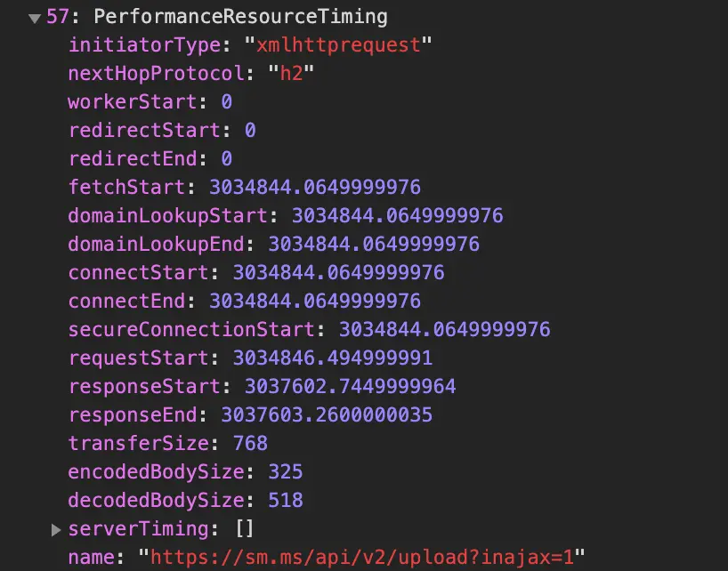This screenshot has width=728, height=571.
Task: Click the secureConnectionStart property name
Action: (191, 329)
